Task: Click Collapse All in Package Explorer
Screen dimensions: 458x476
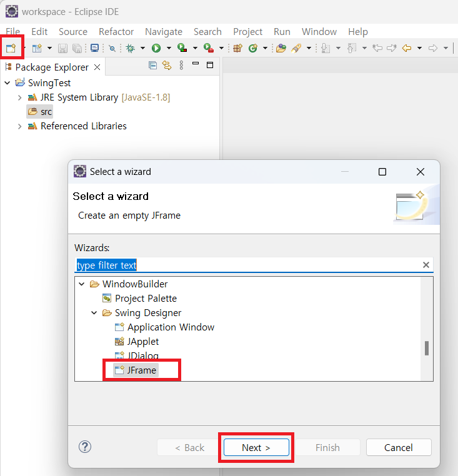Action: click(152, 65)
